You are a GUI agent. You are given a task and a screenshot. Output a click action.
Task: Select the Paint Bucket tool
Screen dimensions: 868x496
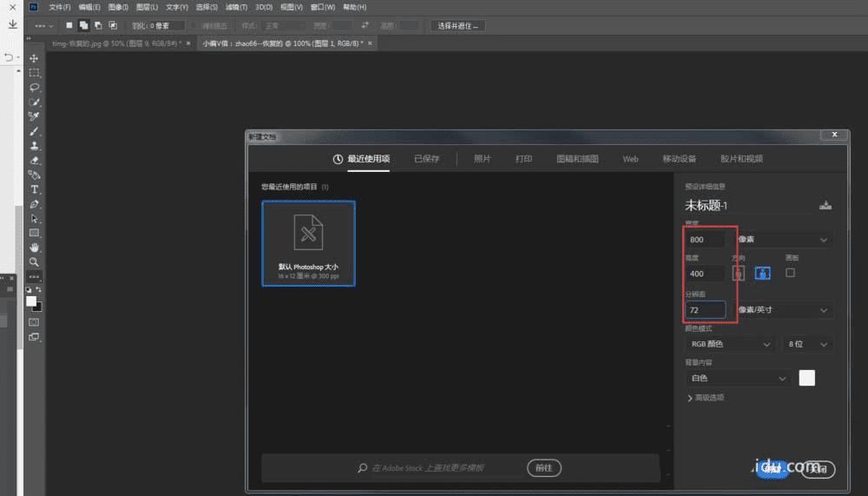pyautogui.click(x=34, y=175)
